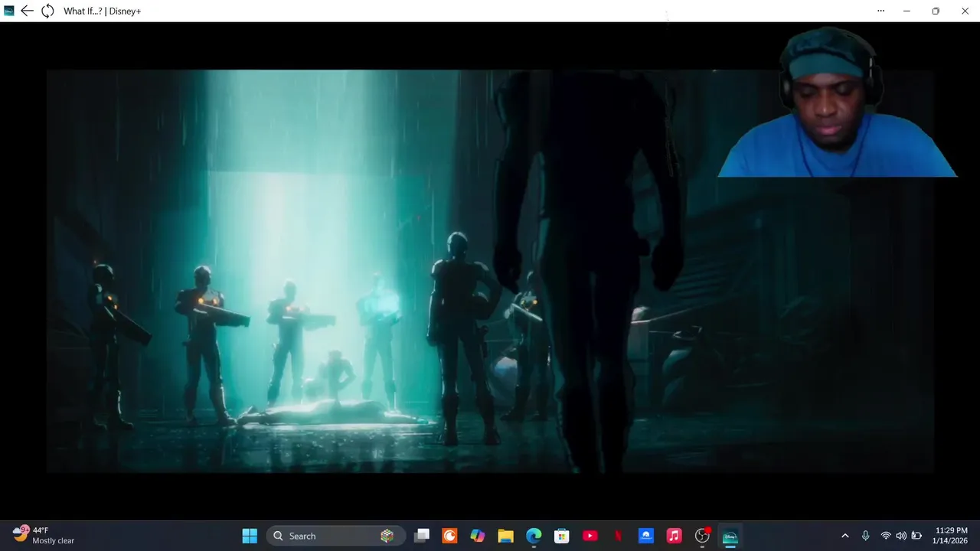
Task: Open Microsoft Copilot from the taskbar
Action: (x=478, y=536)
